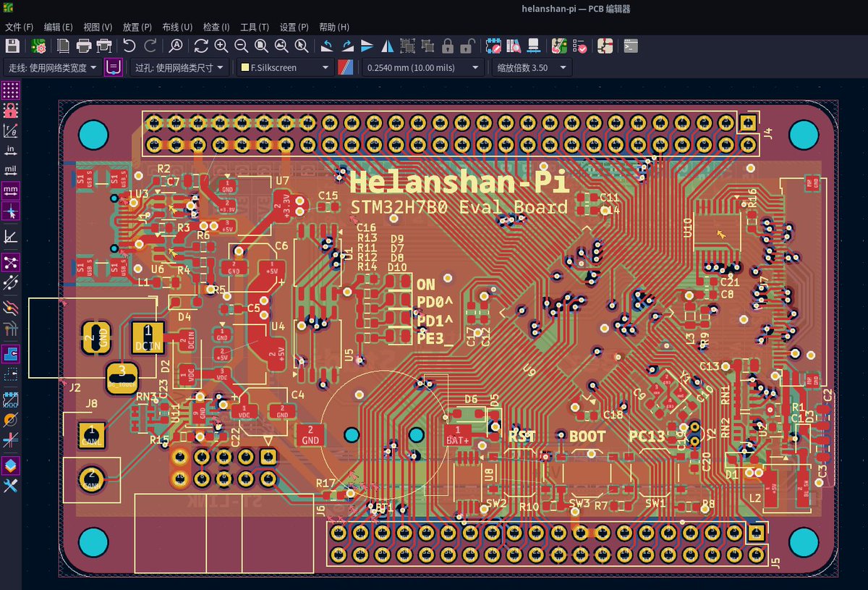
Task: Open the F.Silkscreen layer selector
Action: [284, 68]
